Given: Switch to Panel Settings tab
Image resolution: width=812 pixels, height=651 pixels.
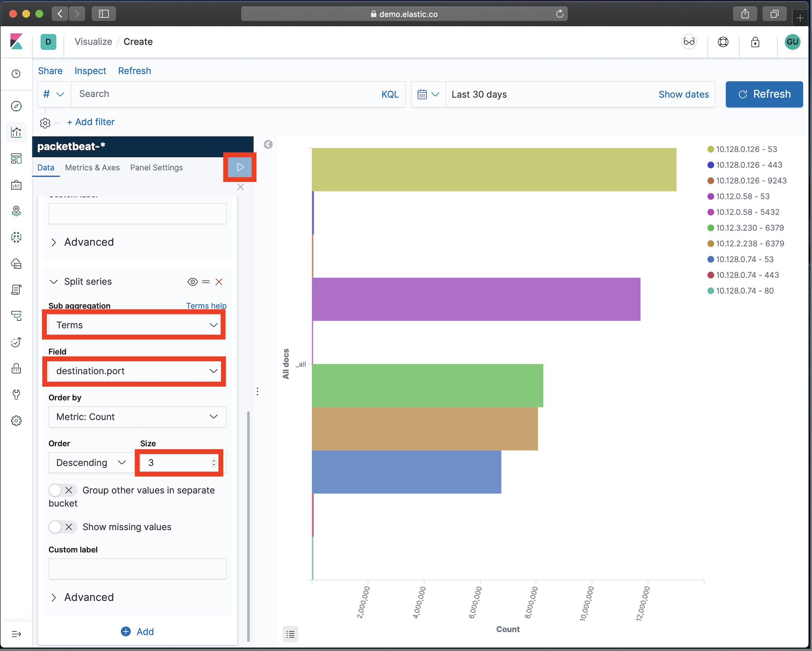Looking at the screenshot, I should tap(156, 168).
